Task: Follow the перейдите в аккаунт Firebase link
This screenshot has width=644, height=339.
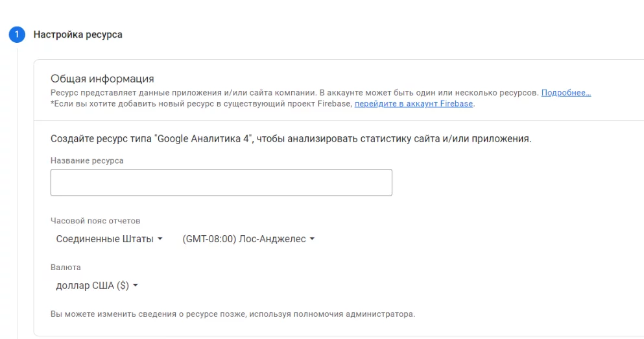Action: point(414,104)
